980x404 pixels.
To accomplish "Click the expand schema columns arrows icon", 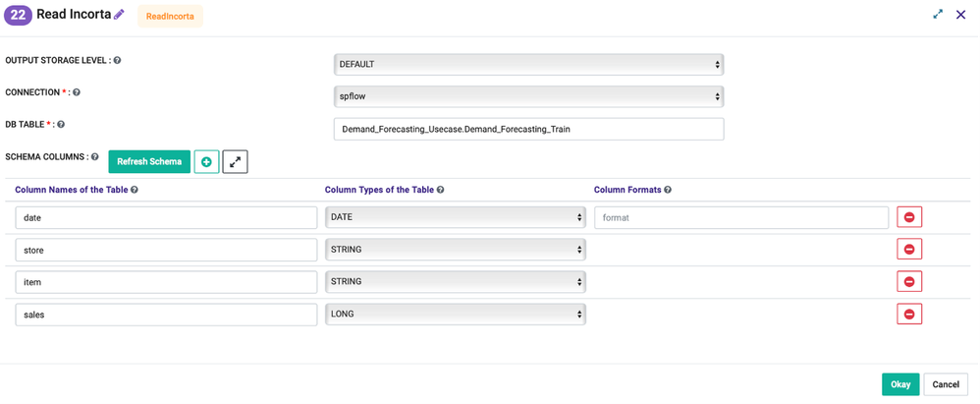I will [236, 161].
